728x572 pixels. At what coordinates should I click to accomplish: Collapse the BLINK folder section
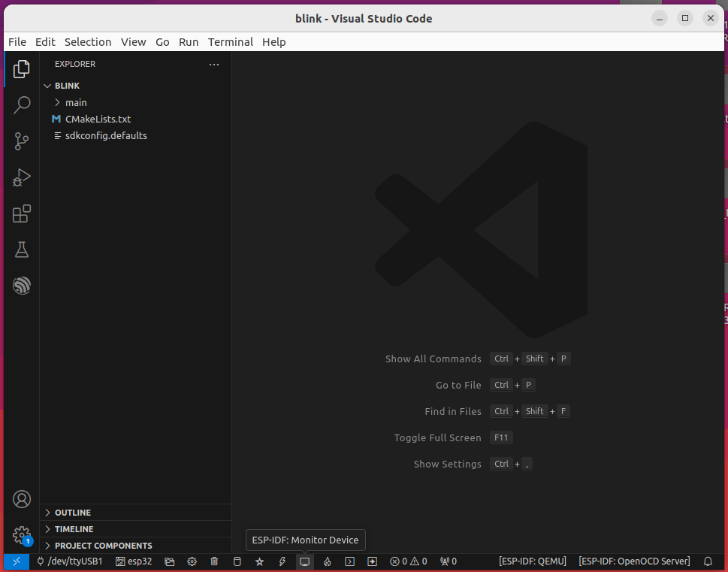click(135, 86)
